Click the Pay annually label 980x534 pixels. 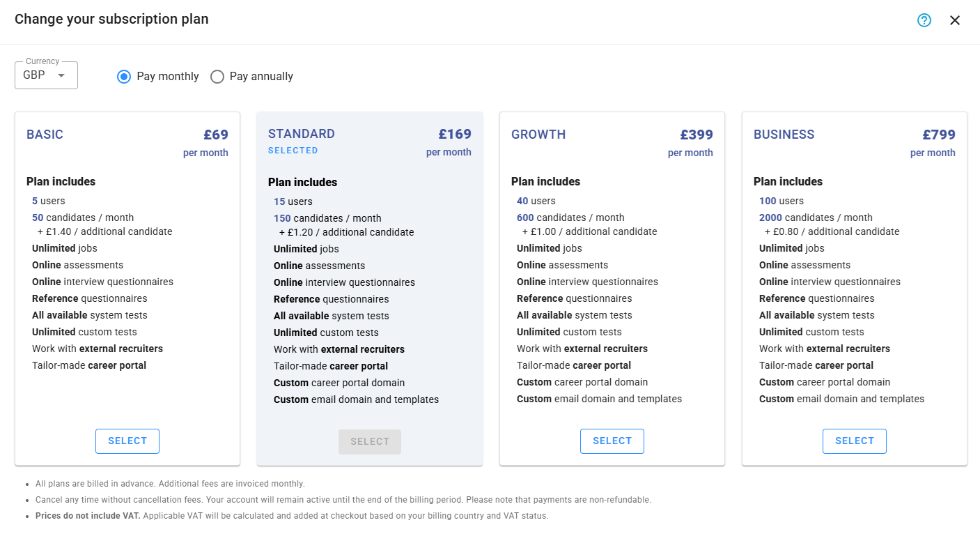tap(261, 77)
